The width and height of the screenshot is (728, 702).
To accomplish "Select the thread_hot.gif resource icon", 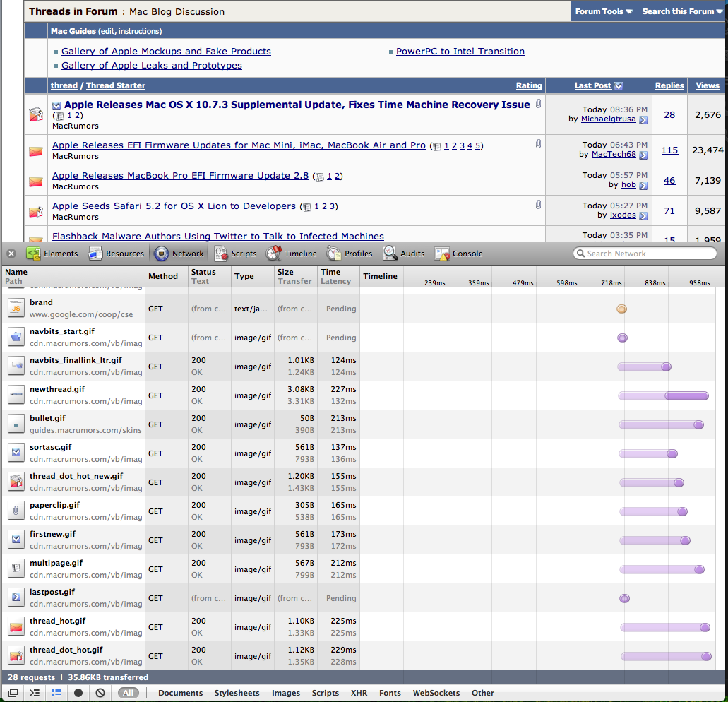I will coord(16,627).
